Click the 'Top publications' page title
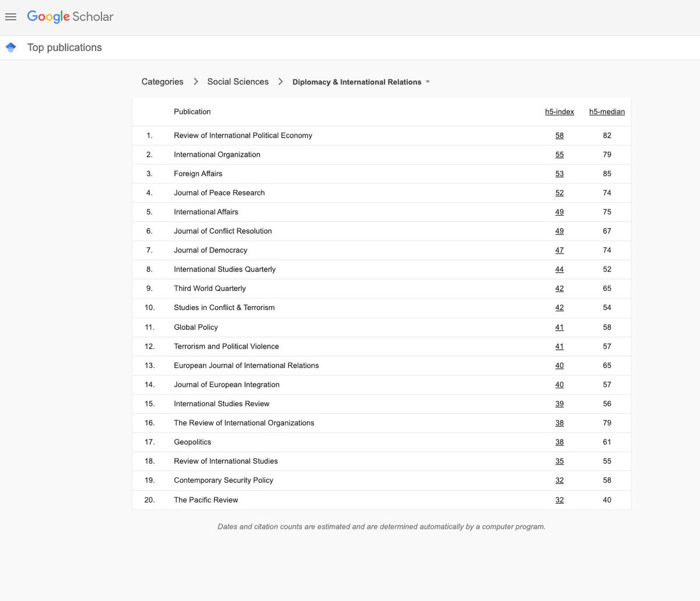The width and height of the screenshot is (700, 601). [x=65, y=48]
